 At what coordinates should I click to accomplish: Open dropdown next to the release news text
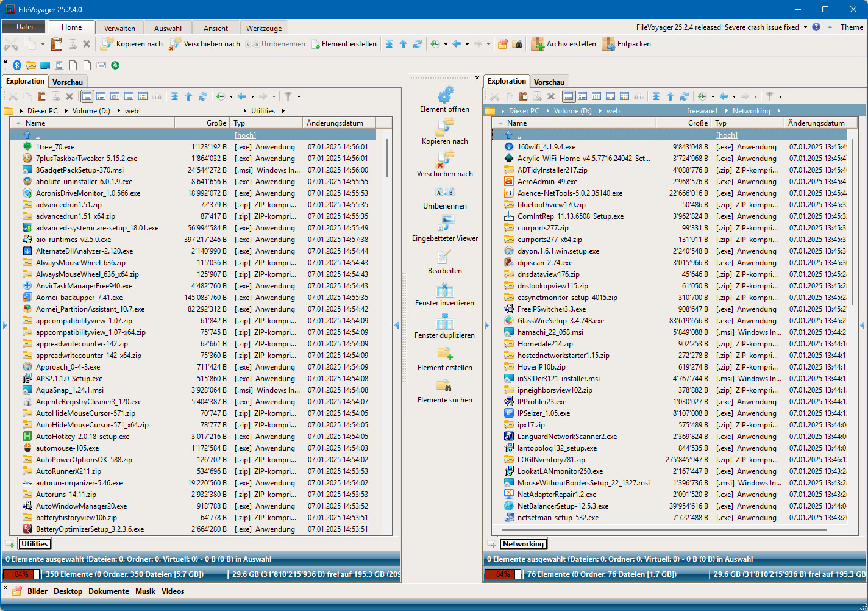point(805,27)
